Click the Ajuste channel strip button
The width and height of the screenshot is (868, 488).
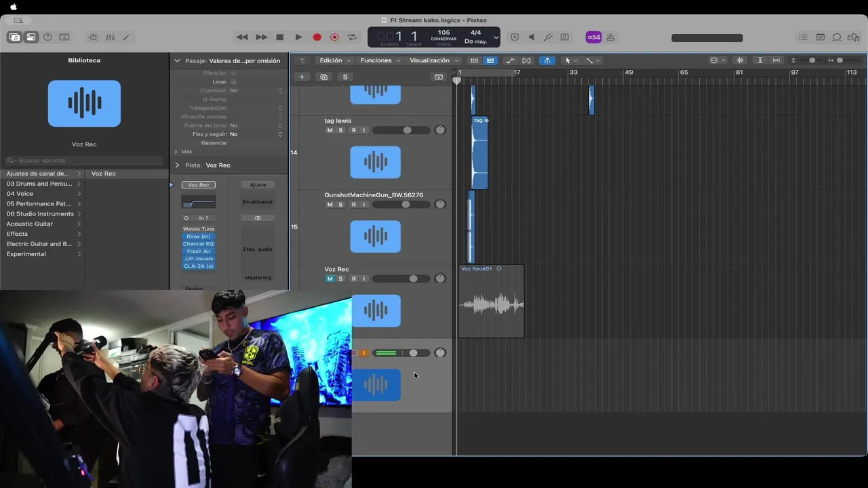[258, 184]
